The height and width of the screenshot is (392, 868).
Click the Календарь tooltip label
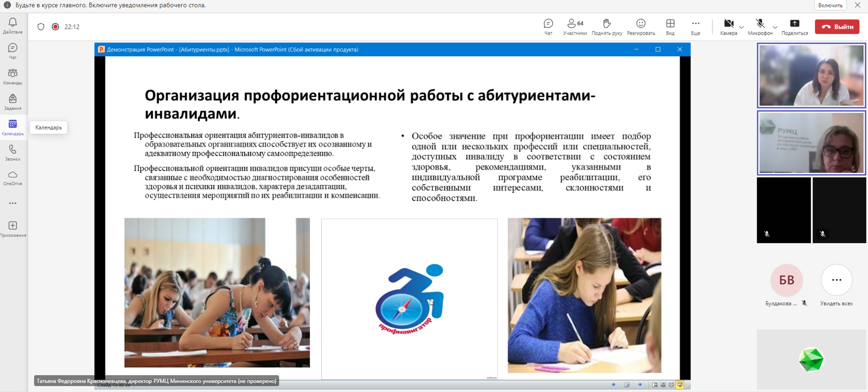click(x=48, y=128)
